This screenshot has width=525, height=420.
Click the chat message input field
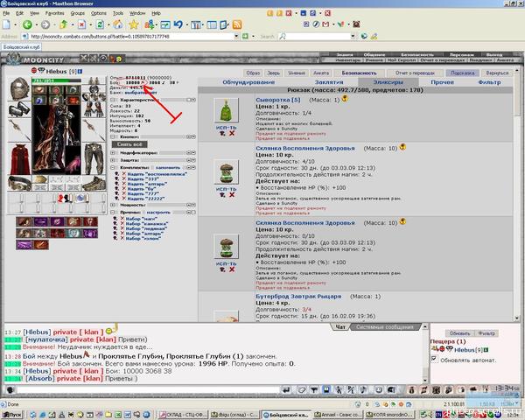click(148, 390)
